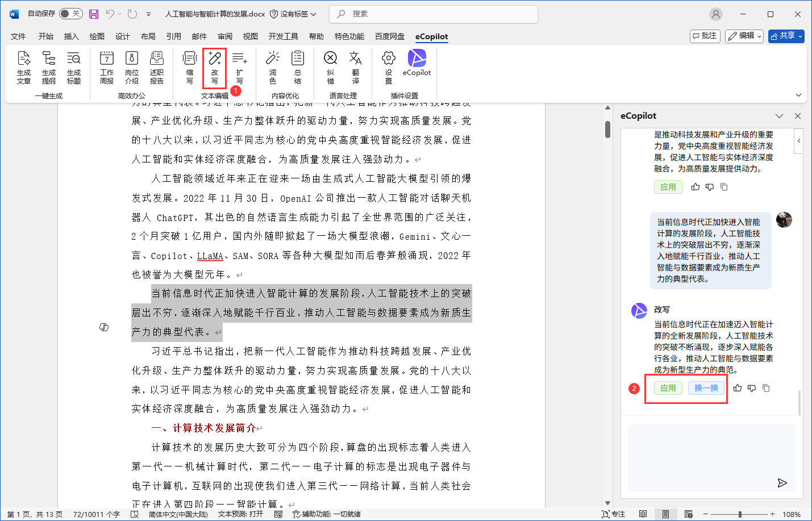Open the 插入 ribbon tab
The width and height of the screenshot is (812, 521).
coord(72,36)
